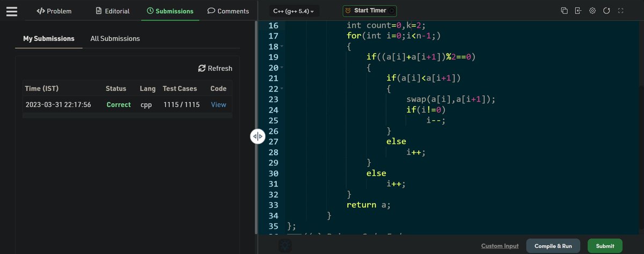Show My Submissions list

click(x=49, y=39)
